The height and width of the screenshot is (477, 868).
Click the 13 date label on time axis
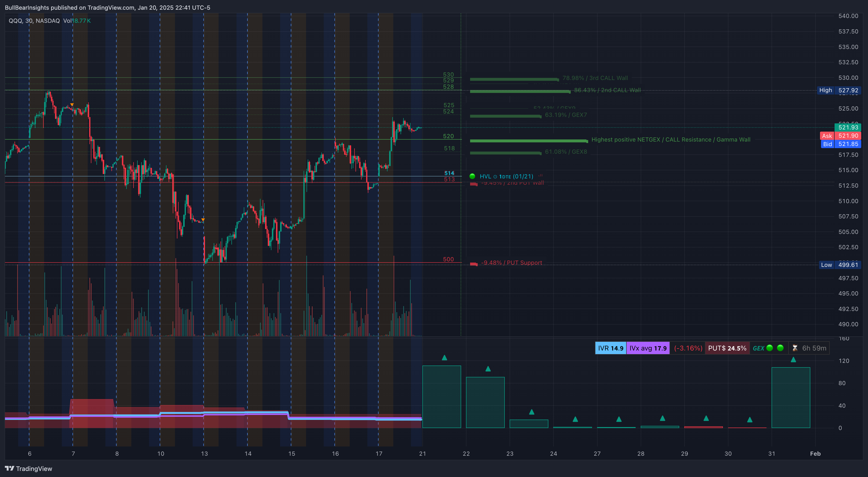[x=204, y=453]
